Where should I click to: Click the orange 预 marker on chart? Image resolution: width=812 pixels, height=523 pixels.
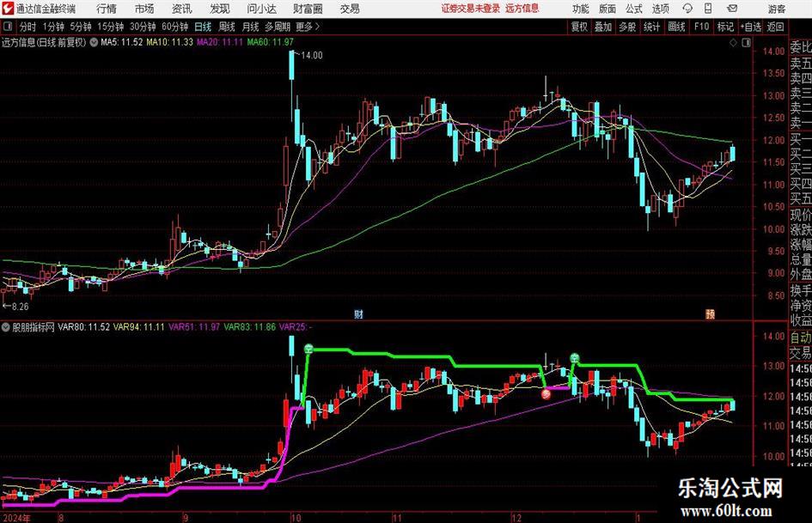[x=710, y=313]
